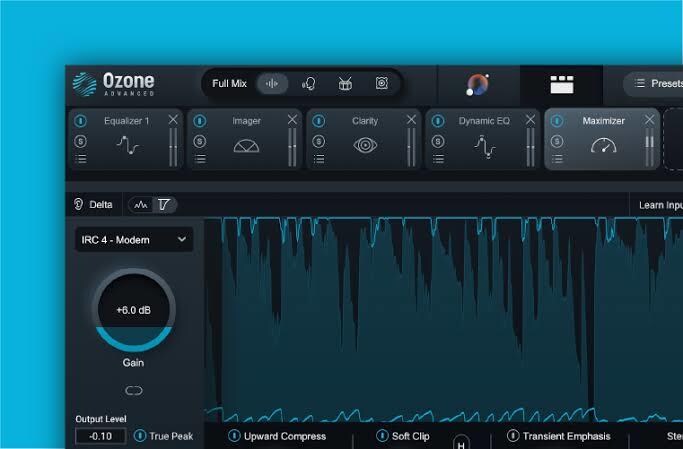This screenshot has height=449, width=683.
Task: Select the Clarity eye icon
Action: click(365, 145)
